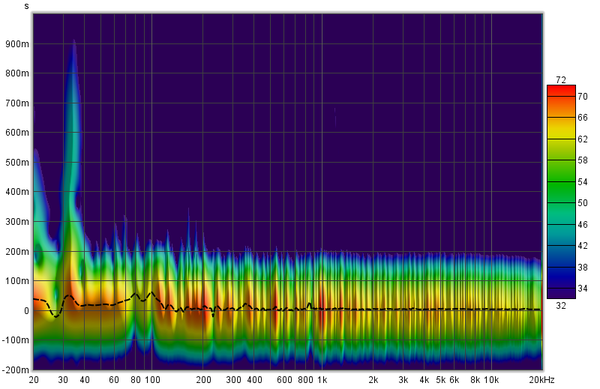This screenshot has height=389, width=600.
Task: Click the 60 frequency axis label
Action: 114,380
